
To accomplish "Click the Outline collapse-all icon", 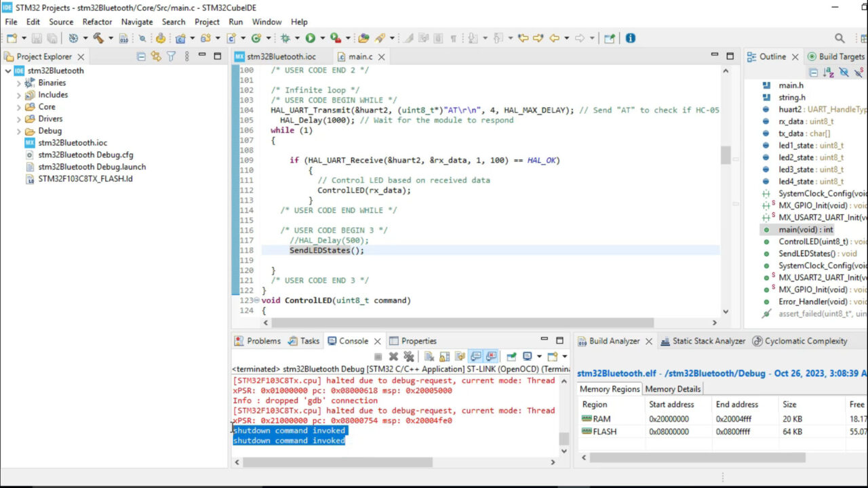I will 814,72.
